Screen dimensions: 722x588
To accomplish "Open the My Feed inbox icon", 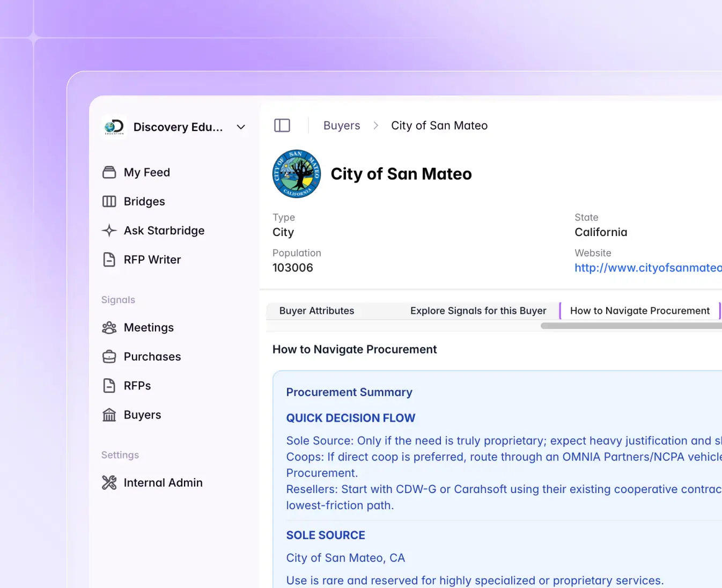I will [109, 172].
